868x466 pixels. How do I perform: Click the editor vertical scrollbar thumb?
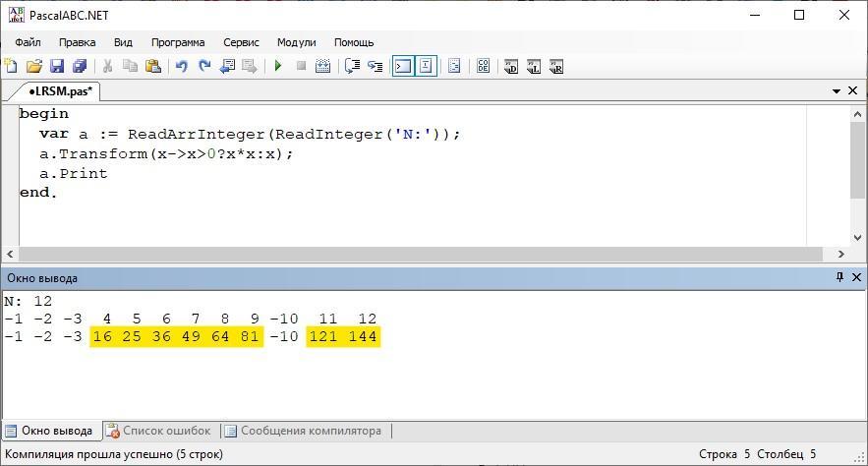(857, 160)
